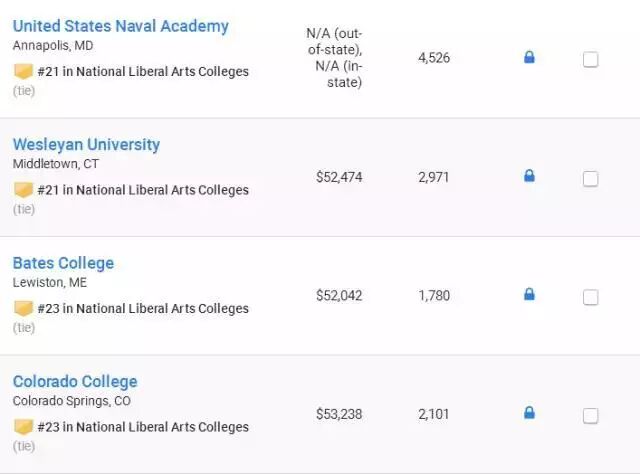This screenshot has height=474, width=640.
Task: Click the lock icon in Wesleyan University row
Action: 529,176
